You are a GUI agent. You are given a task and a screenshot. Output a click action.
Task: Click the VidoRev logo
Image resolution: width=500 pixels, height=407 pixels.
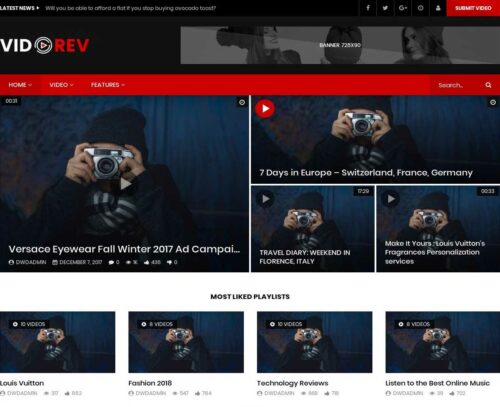[x=45, y=45]
